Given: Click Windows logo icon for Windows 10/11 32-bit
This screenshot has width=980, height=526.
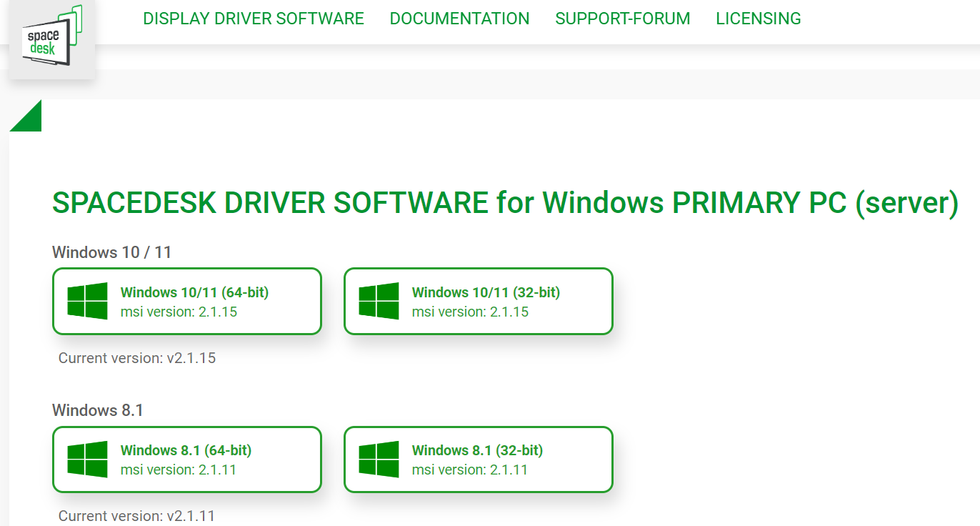Looking at the screenshot, I should (x=379, y=301).
